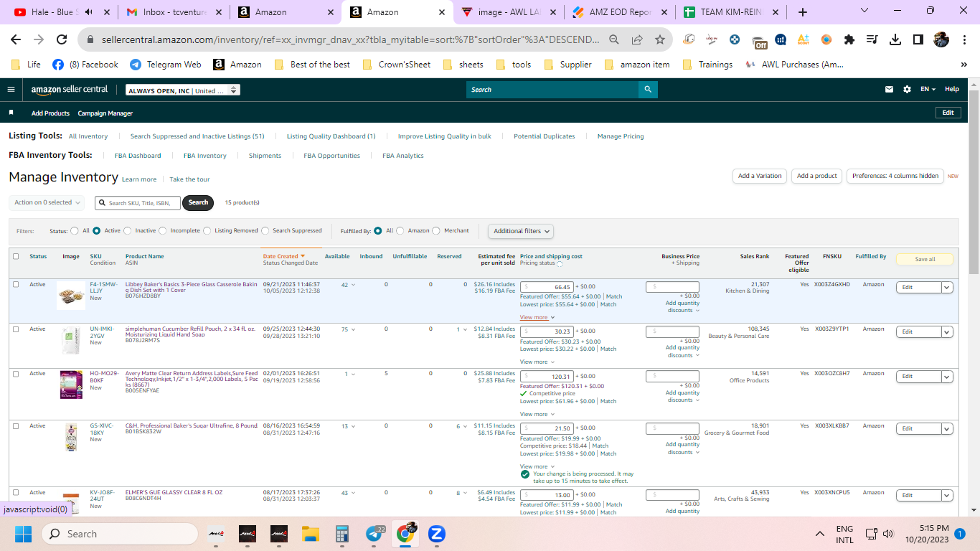The image size is (980, 551).
Task: Open Listing Quality Dashboard (1)
Action: [331, 136]
